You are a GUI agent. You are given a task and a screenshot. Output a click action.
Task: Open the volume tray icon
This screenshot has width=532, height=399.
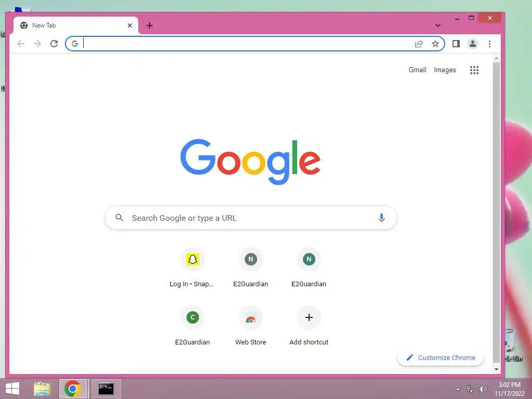483,389
